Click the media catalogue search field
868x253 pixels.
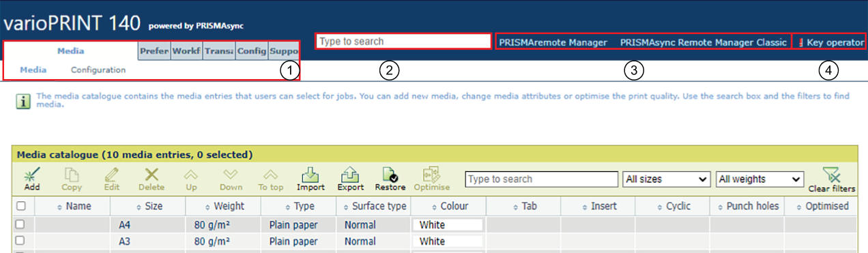541,179
